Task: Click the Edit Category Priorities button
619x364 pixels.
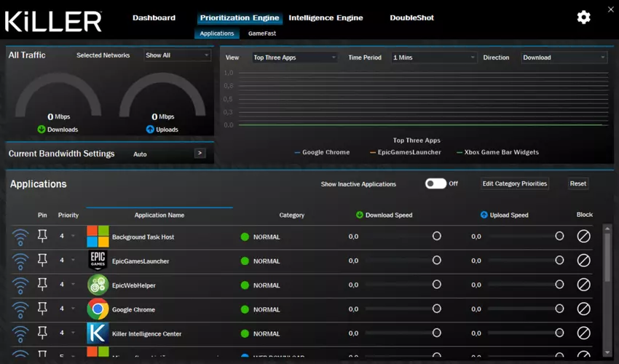Action: click(514, 183)
